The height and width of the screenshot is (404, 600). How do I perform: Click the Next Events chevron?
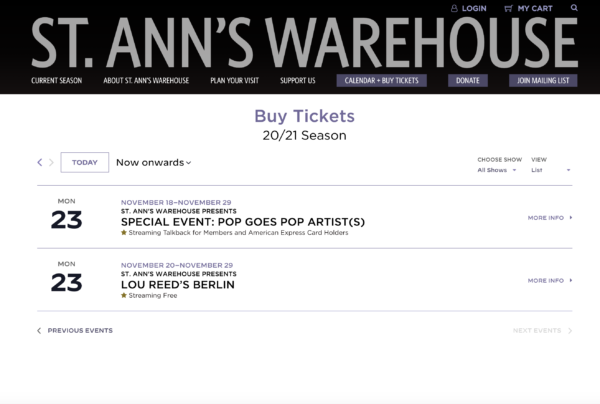(x=570, y=331)
